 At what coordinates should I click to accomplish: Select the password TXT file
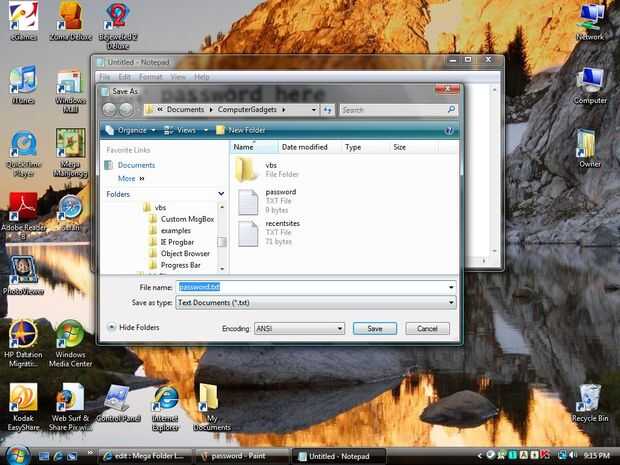pos(267,201)
